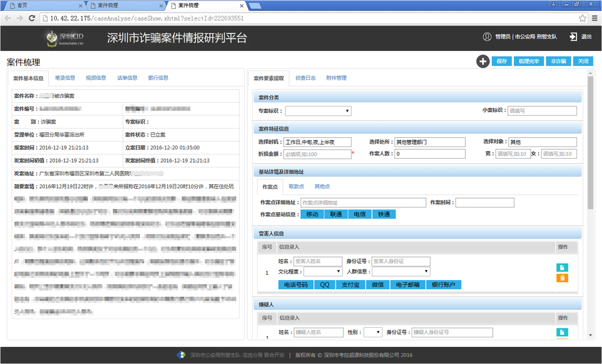
Task: Click the browser forward arrow
Action: click(20, 18)
